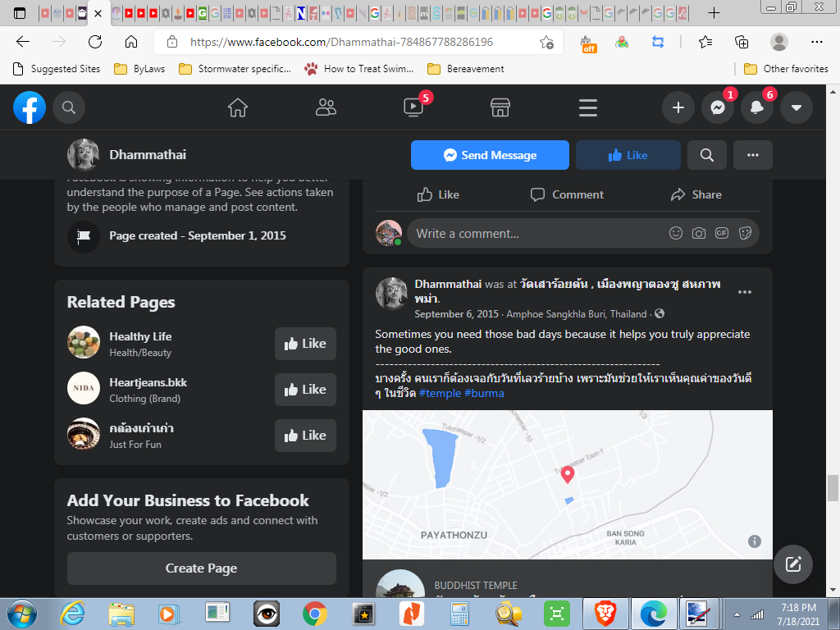
Task: Open the Healthy Life page thumbnail
Action: coord(84,342)
